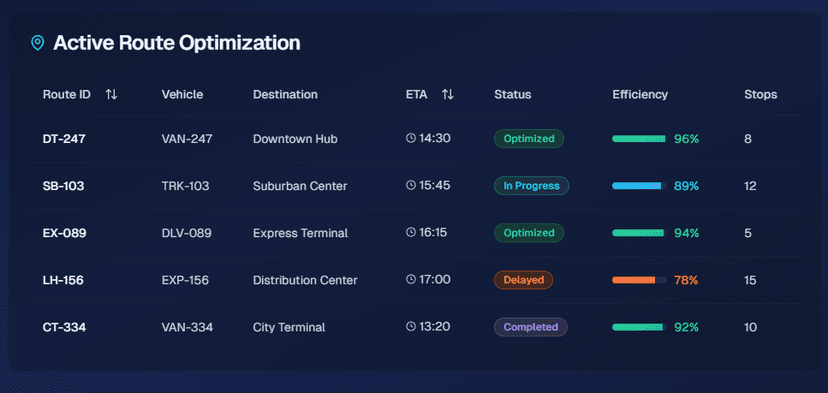828x393 pixels.
Task: Click the Route ID column header
Action: point(67,95)
